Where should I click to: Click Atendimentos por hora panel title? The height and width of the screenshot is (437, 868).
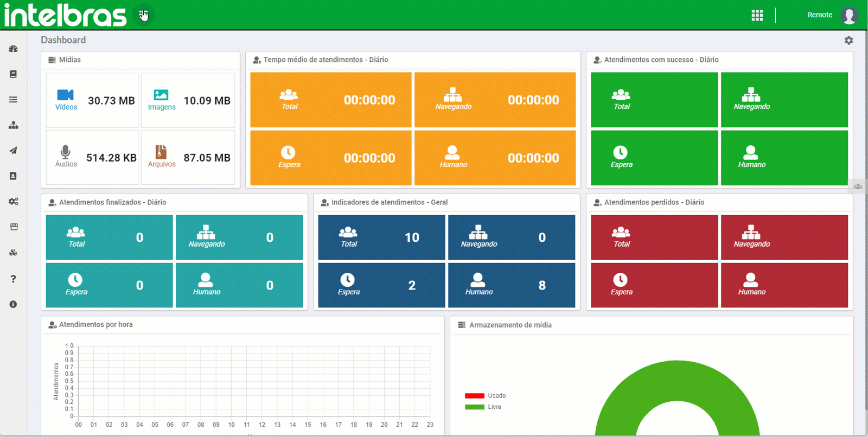coord(96,325)
